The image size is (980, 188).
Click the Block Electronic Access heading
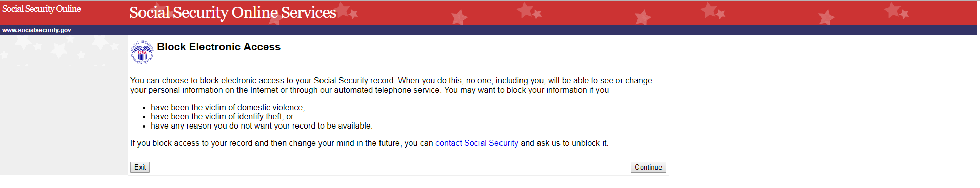tap(219, 47)
